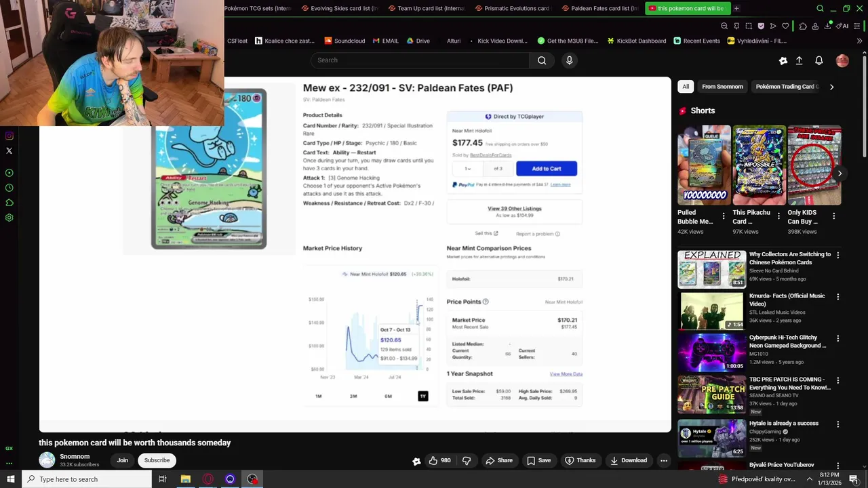Viewport: 868px width, 488px height.
Task: Like the video showing 980 likes
Action: pyautogui.click(x=439, y=460)
